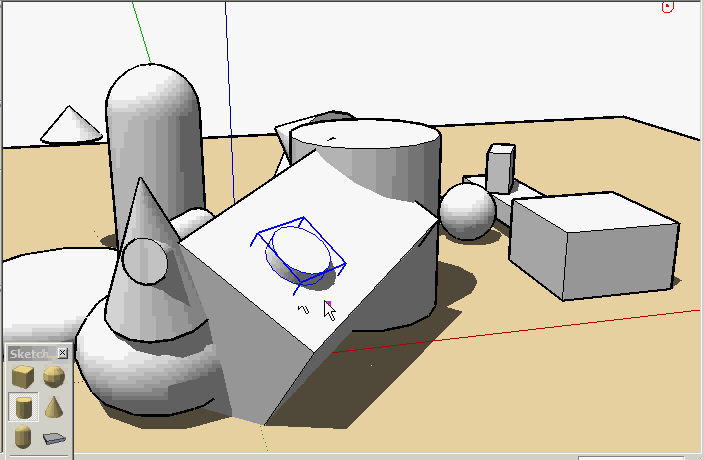Click the large rectangular box on the right

coord(594,245)
